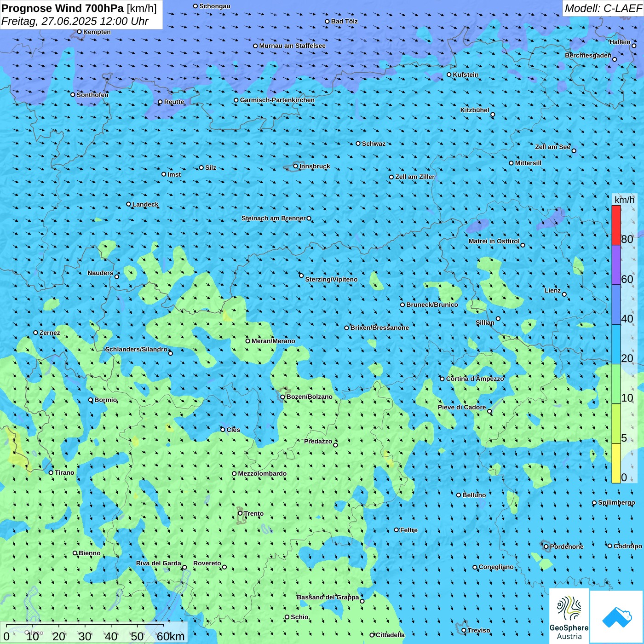The width and height of the screenshot is (644, 644).
Task: Click the GeoSphere Austria logo
Action: 569,615
